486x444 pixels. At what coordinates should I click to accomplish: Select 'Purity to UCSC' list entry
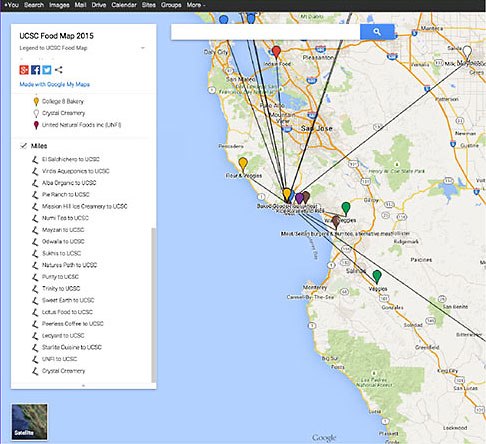(x=60, y=277)
